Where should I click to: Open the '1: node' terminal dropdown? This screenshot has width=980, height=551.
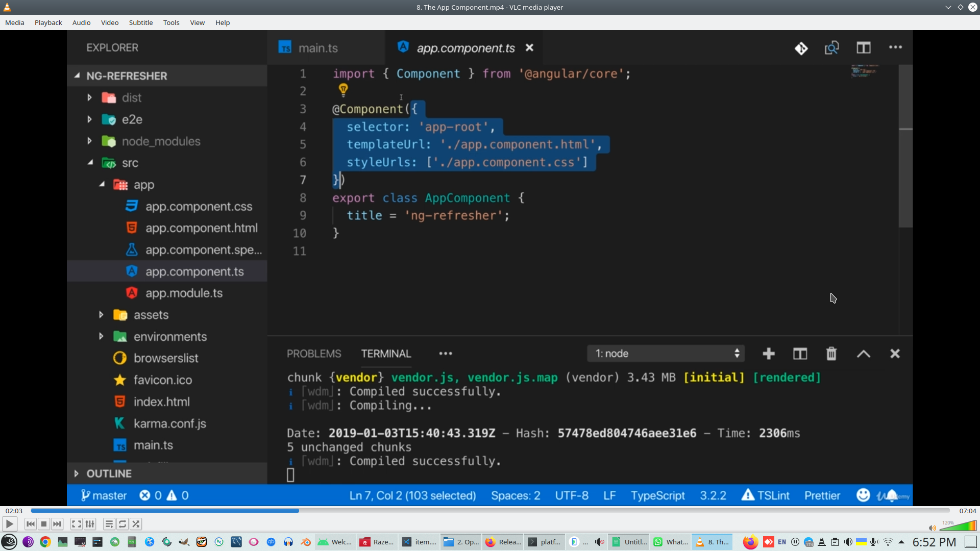[666, 354]
